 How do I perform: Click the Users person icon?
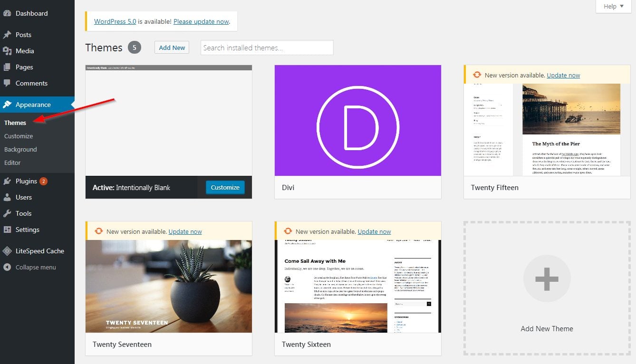pos(7,197)
